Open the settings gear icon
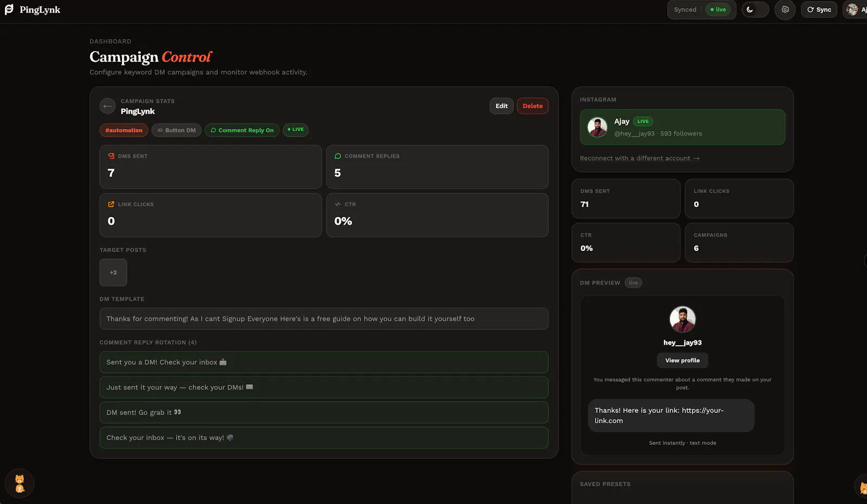867x504 pixels. pyautogui.click(x=785, y=10)
